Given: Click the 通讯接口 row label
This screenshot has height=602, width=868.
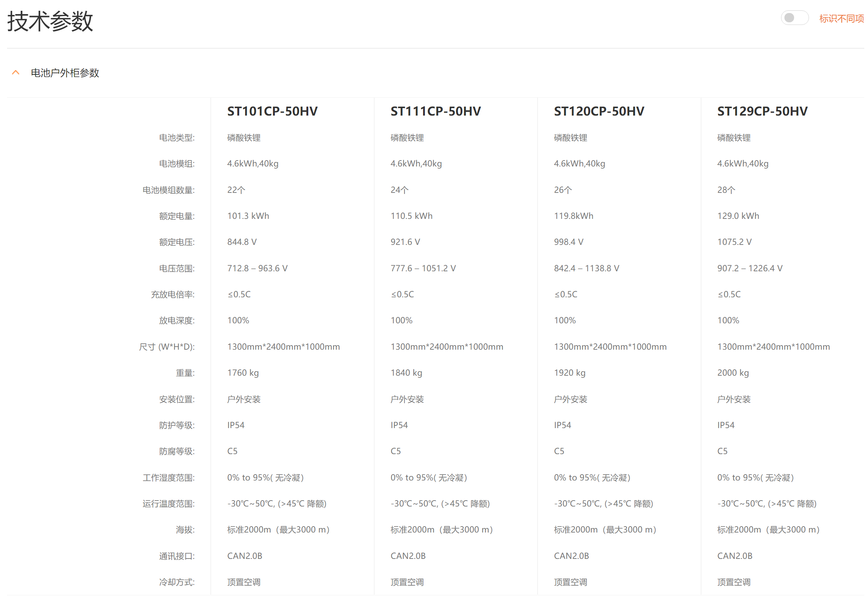Looking at the screenshot, I should (x=176, y=556).
